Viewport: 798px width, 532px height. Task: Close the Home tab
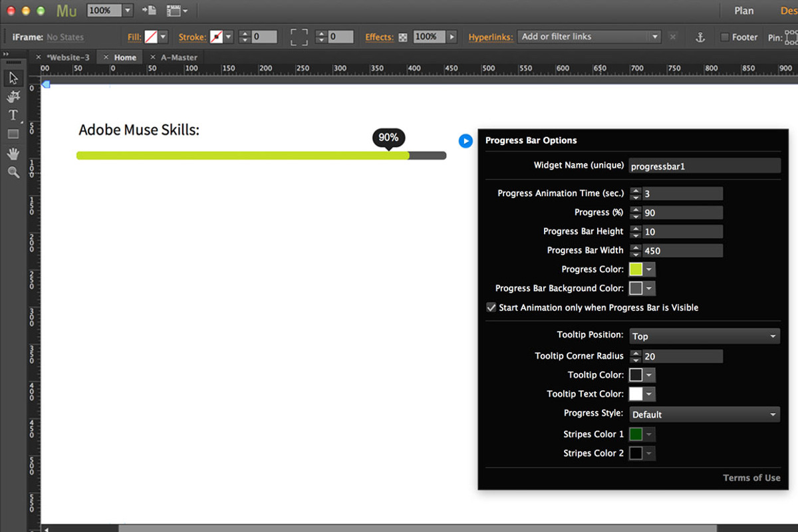pos(106,57)
